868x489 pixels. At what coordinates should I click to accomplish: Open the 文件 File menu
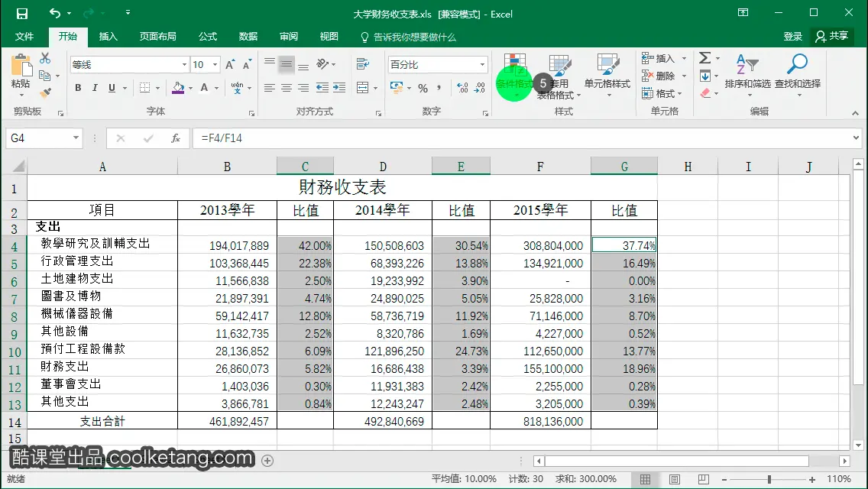pyautogui.click(x=24, y=37)
